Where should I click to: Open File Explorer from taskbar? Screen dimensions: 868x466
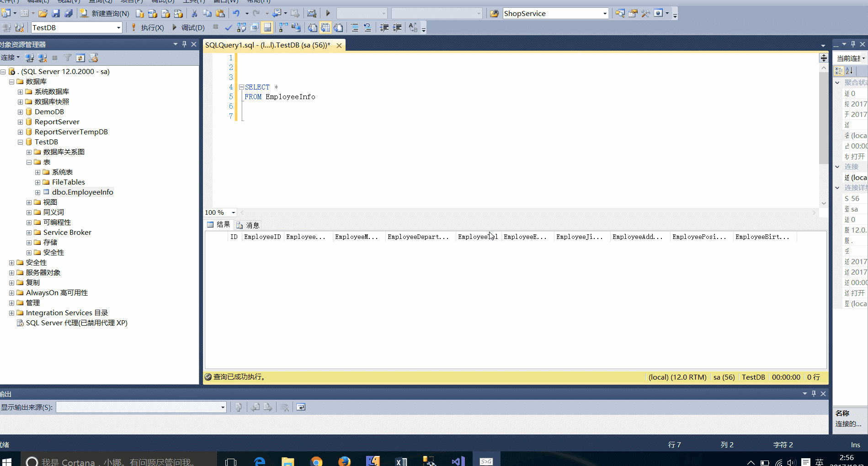click(288, 461)
